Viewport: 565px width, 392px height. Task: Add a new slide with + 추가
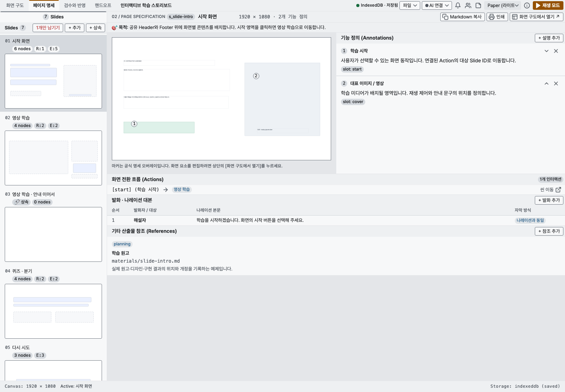75,28
